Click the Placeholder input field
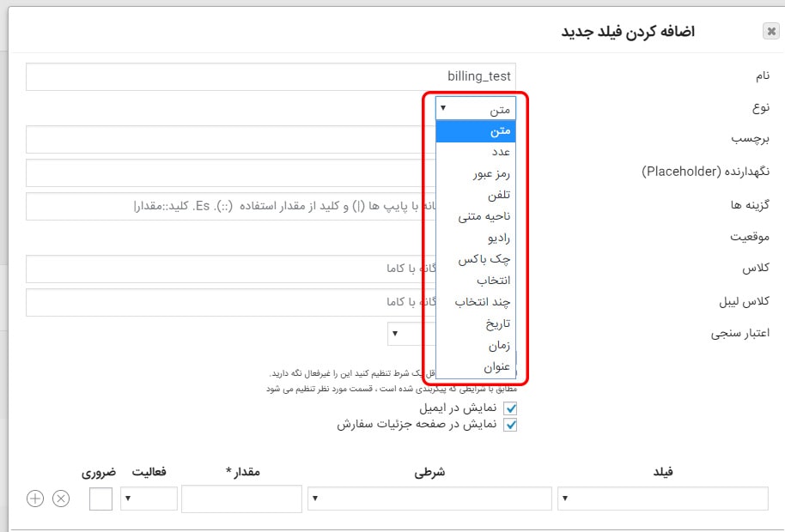This screenshot has height=532, width=785. (231, 173)
